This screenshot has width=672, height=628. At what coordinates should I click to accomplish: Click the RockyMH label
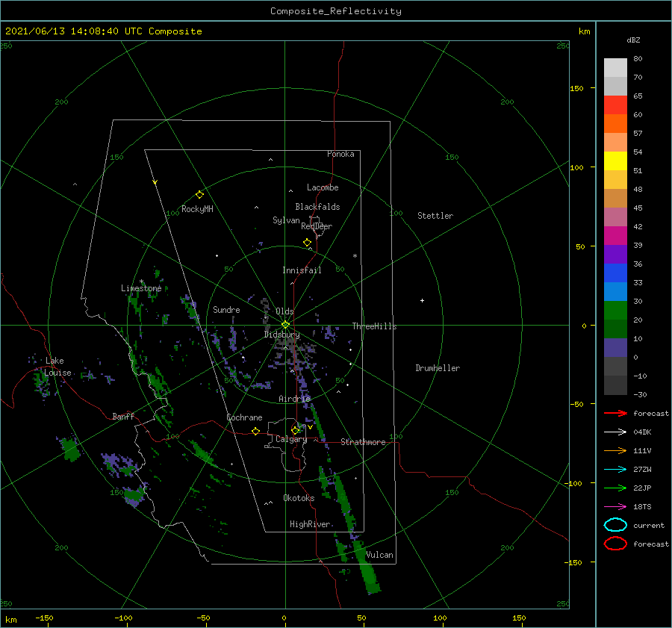point(197,209)
